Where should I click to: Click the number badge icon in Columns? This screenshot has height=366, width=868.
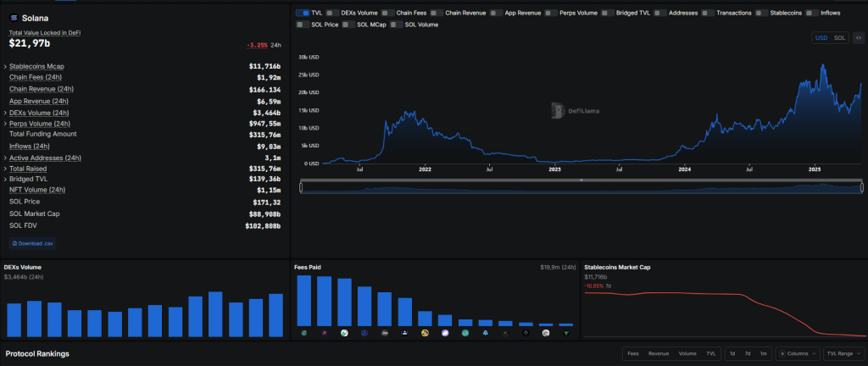(782, 353)
